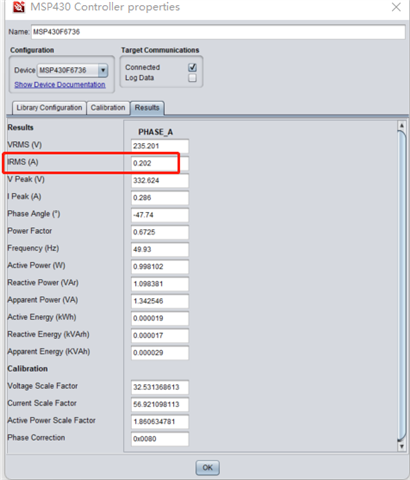Click the IRMS (A) label

tap(23, 162)
